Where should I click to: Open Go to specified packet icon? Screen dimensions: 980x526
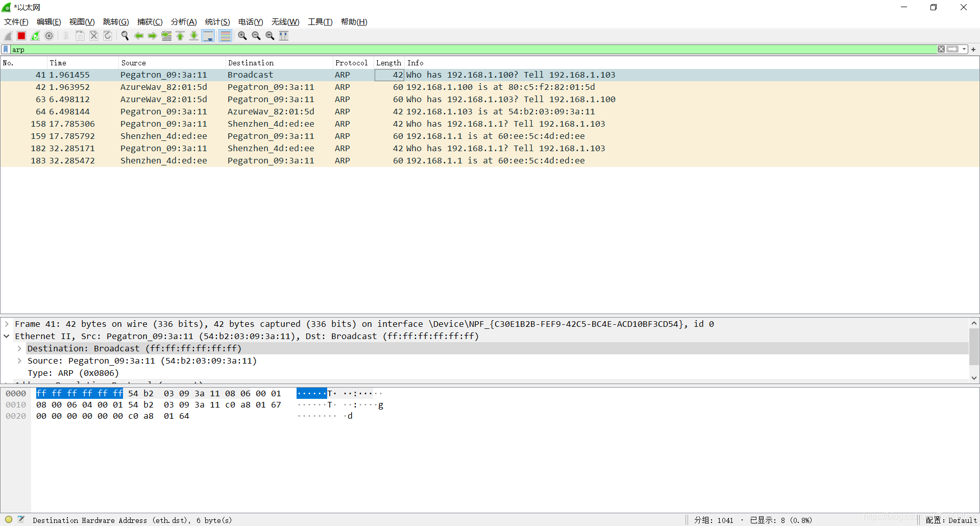pos(166,36)
